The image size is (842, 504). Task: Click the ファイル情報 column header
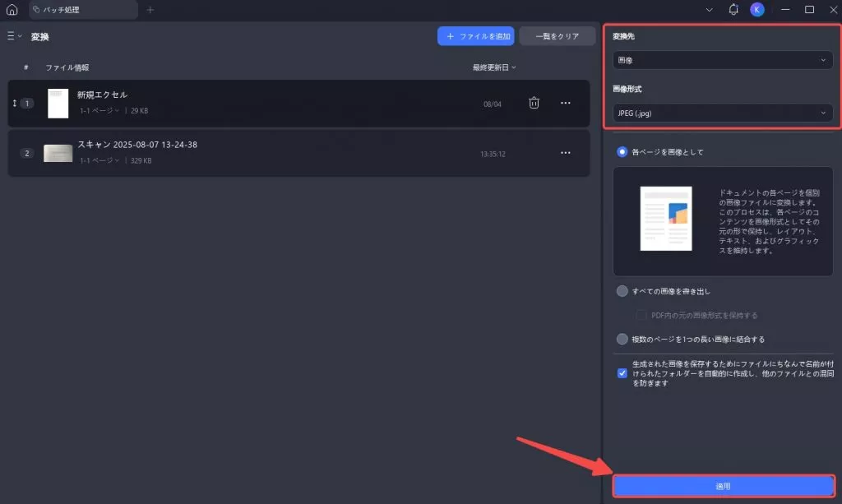[67, 67]
